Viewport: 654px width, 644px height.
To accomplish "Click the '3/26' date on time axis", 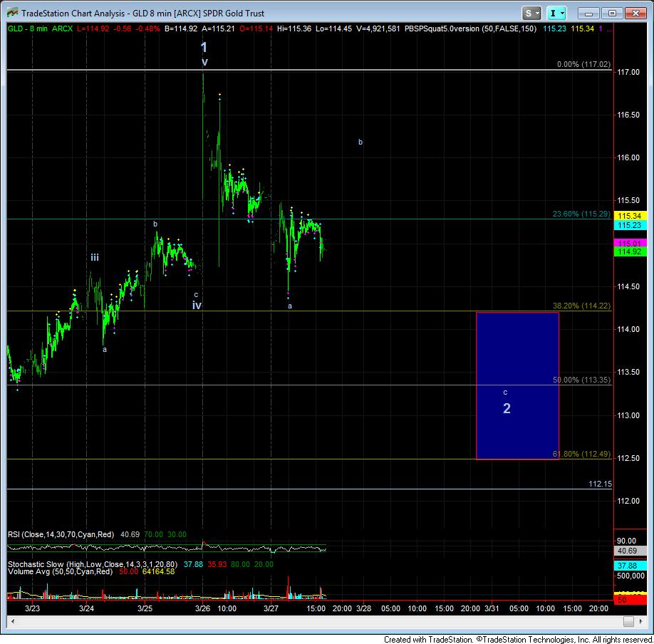I will coord(203,608).
